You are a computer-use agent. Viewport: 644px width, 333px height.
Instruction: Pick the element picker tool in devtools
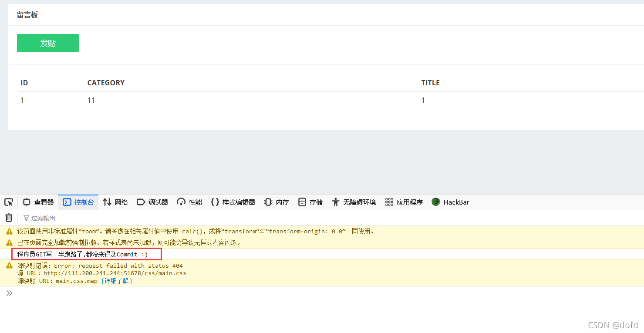pos(9,202)
